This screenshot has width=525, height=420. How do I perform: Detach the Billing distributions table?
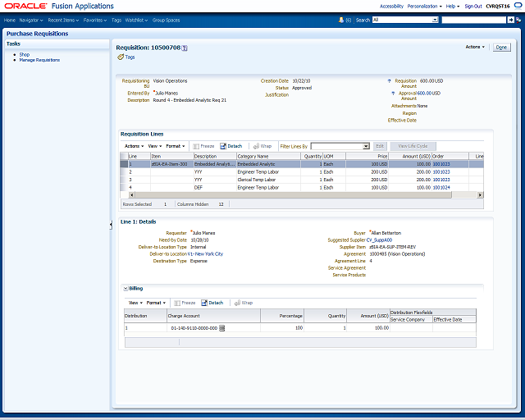tap(212, 303)
